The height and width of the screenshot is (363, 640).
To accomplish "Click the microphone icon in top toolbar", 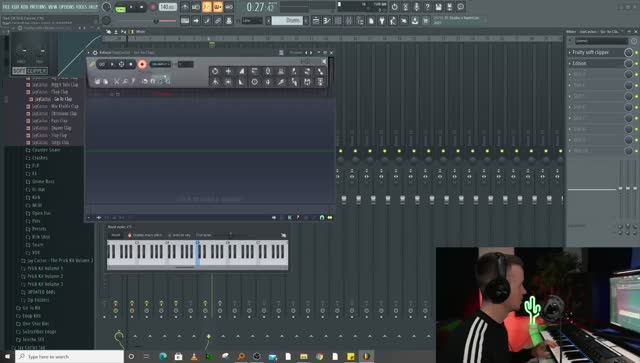I will tap(416, 7).
